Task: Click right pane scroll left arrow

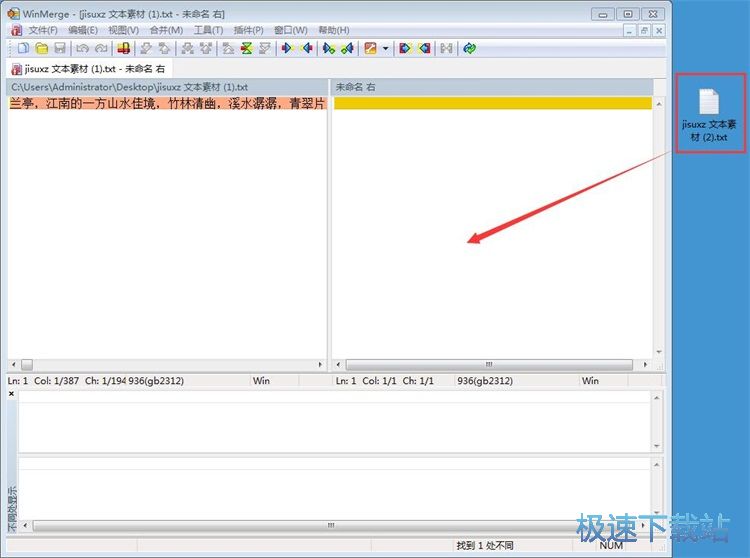Action: (338, 365)
